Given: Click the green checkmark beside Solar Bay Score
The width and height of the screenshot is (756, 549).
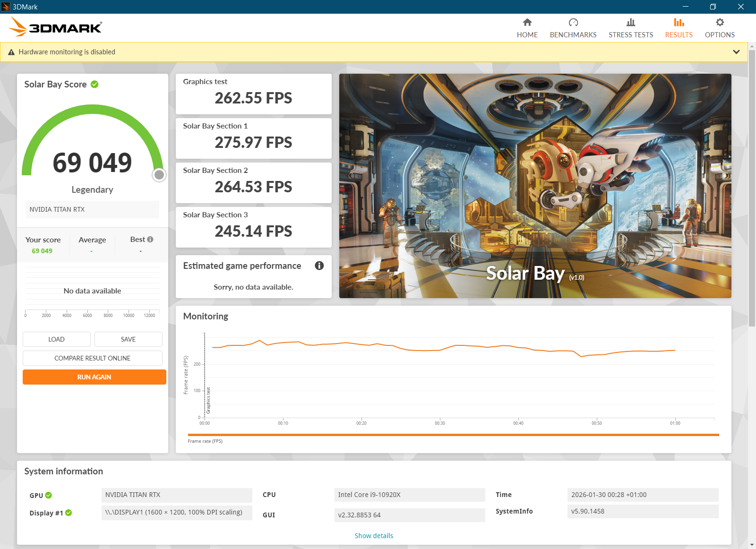Looking at the screenshot, I should tap(94, 84).
